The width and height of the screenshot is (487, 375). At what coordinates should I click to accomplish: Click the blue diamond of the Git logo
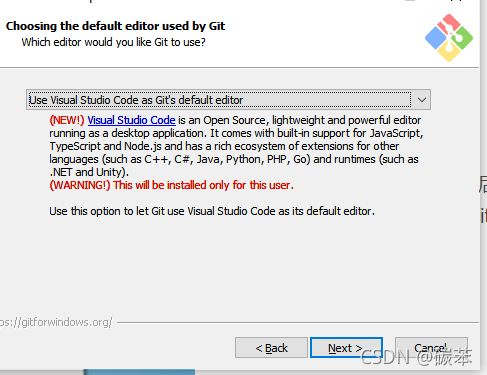[x=436, y=38]
